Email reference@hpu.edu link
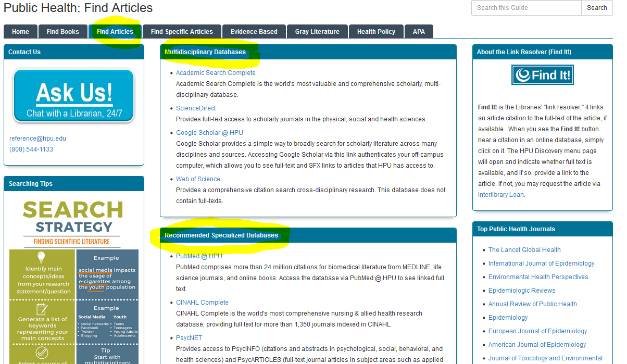This screenshot has height=364, width=627. [37, 139]
